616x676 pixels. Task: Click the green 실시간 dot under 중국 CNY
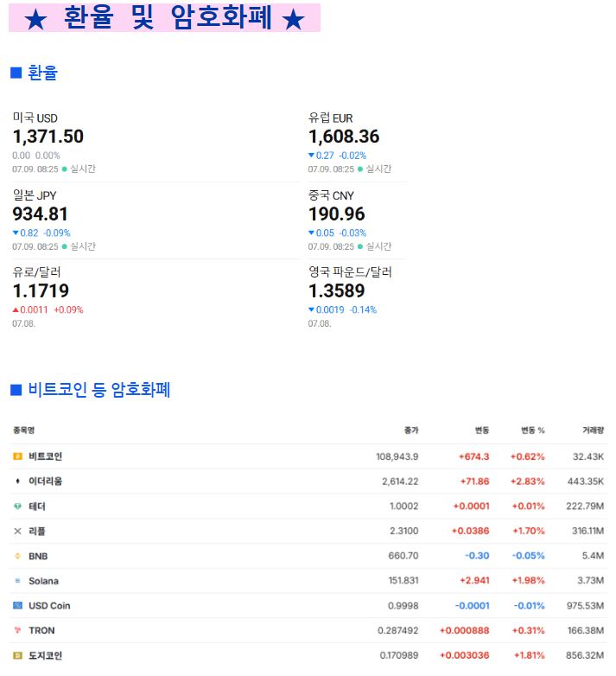360,246
